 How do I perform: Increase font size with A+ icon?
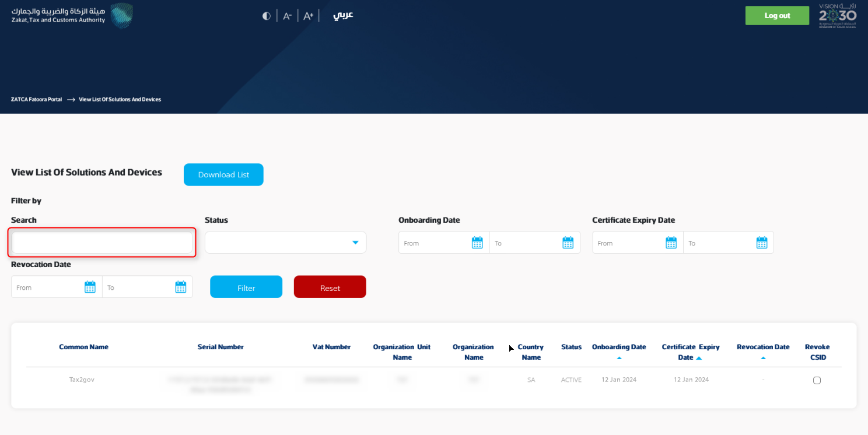coord(308,16)
